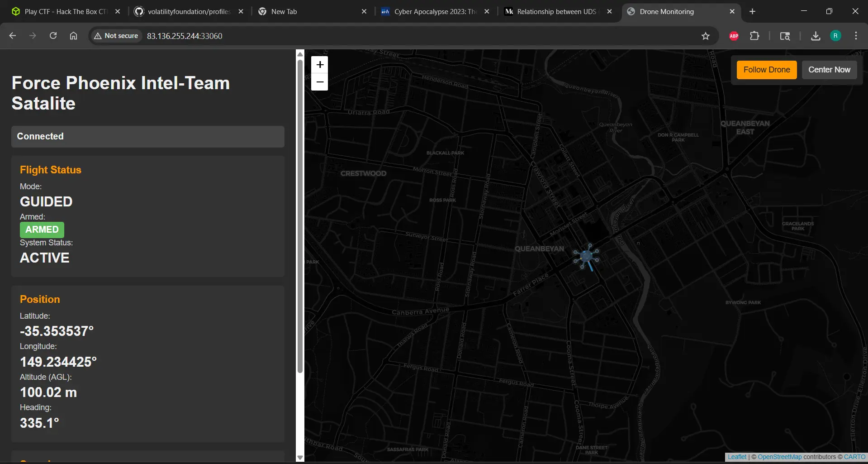Close the Play CTF - Hack The Box tab
Image resolution: width=868 pixels, height=464 pixels.
(118, 12)
